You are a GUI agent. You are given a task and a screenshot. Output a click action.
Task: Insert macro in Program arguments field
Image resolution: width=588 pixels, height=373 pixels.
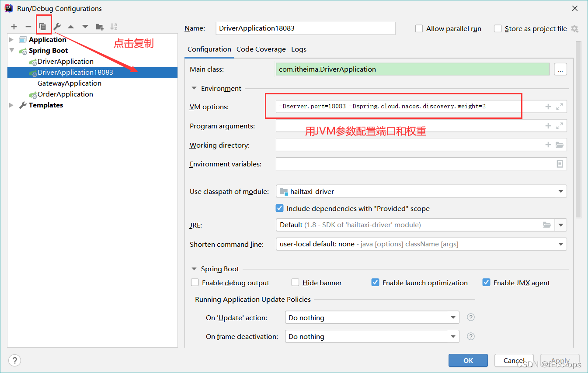(548, 126)
